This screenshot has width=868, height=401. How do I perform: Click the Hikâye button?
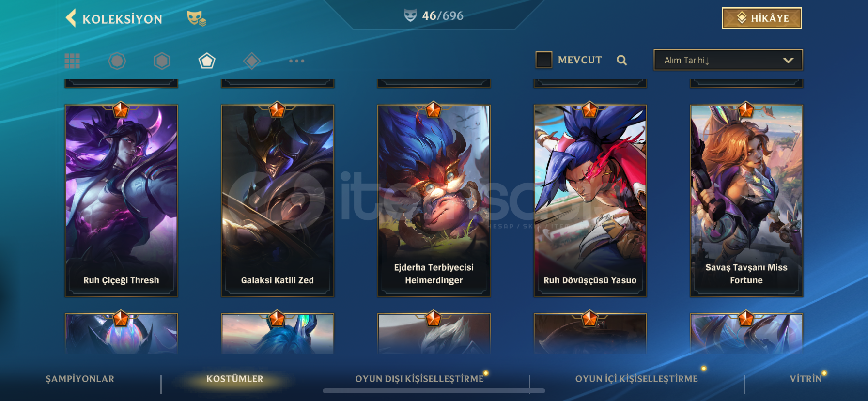[x=762, y=18]
